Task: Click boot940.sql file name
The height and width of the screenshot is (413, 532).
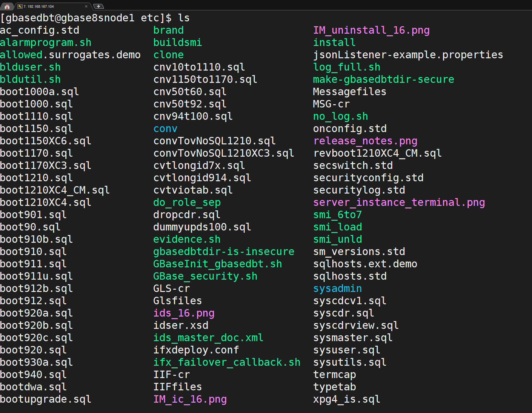Action: [x=33, y=375]
